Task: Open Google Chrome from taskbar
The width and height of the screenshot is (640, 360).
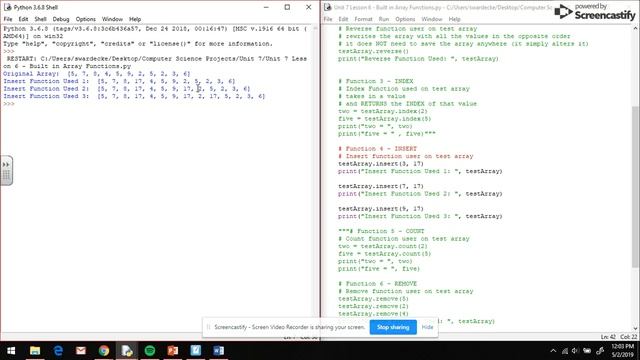Action: coord(104,351)
